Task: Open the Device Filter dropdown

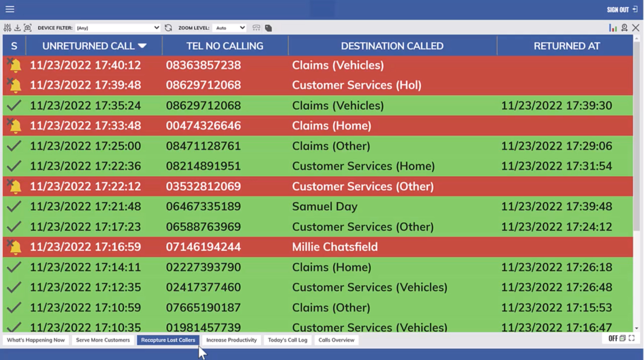Action: [x=117, y=28]
